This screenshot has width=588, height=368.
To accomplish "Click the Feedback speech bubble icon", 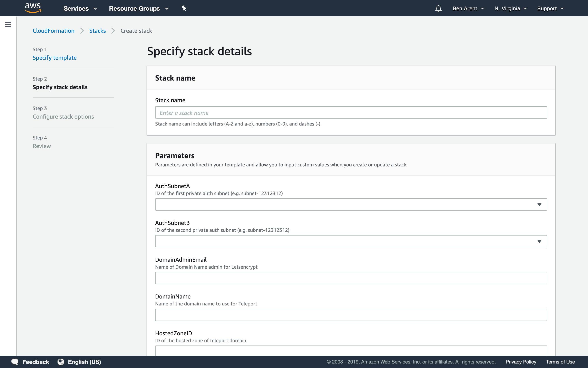I will [15, 362].
